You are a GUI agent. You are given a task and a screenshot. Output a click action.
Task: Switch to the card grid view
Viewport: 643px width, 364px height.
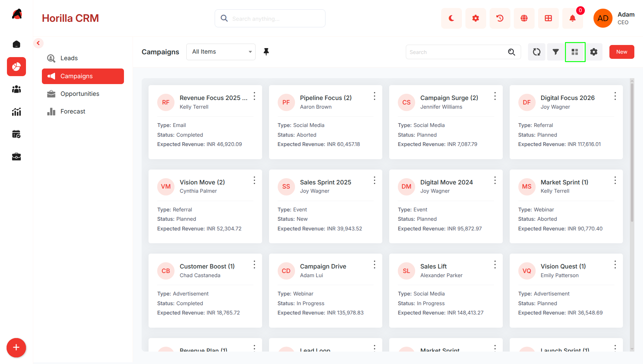575,52
